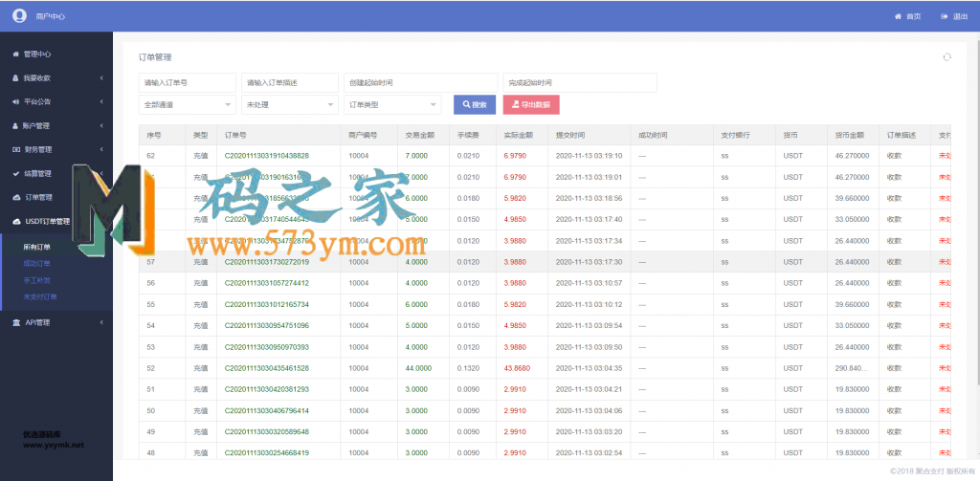Click the logout icon beside 退出
Image resolution: width=980 pixels, height=481 pixels.
(945, 17)
